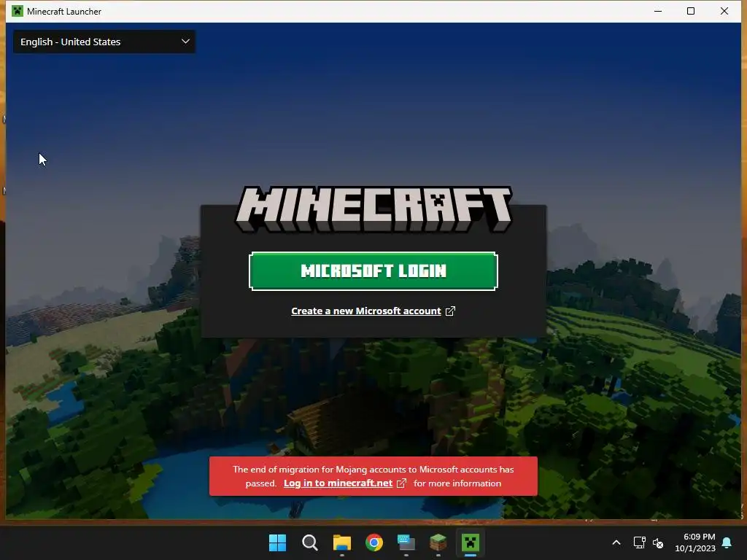Show hidden system tray icons
Image resolution: width=747 pixels, height=560 pixels.
pyautogui.click(x=616, y=542)
